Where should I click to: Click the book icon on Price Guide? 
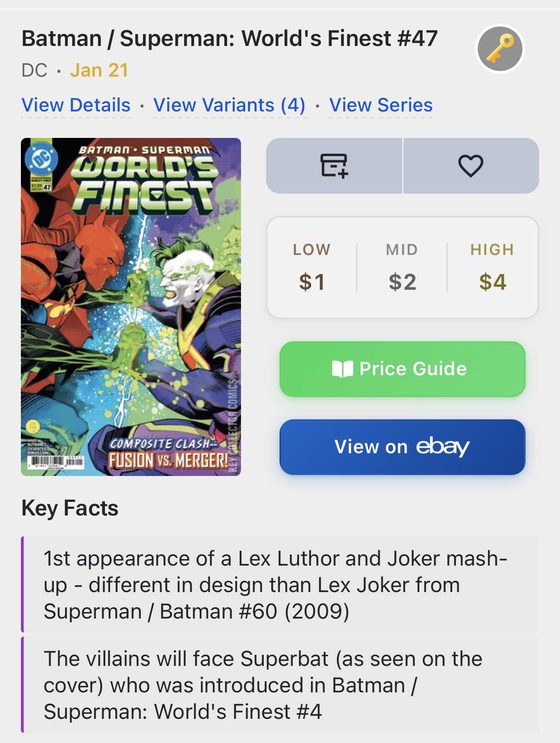[x=343, y=369]
